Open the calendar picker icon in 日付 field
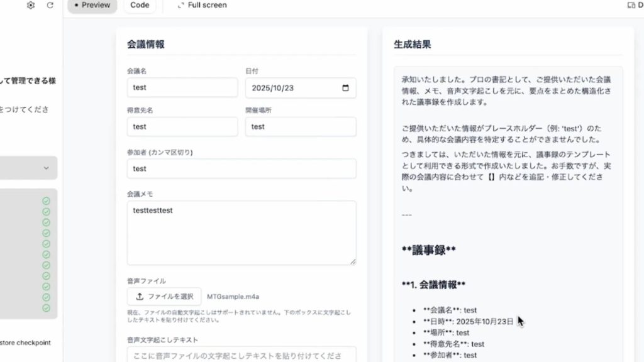 [x=345, y=88]
